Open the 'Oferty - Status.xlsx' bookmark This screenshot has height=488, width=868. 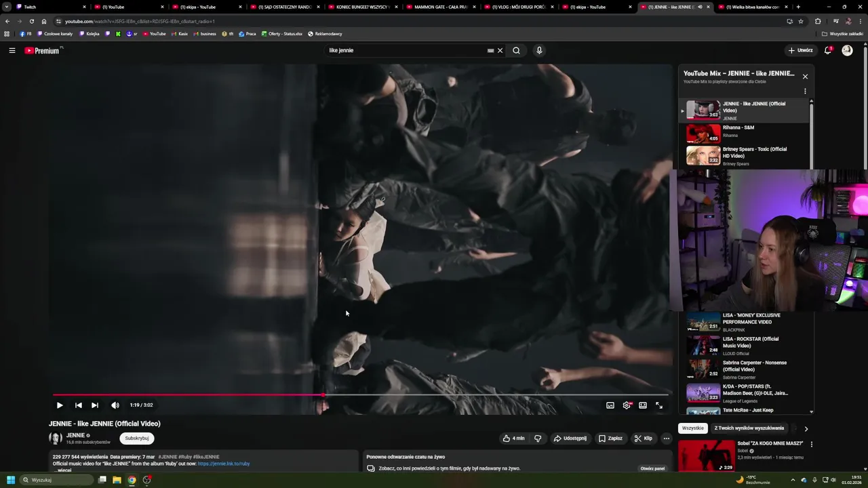[x=281, y=33]
